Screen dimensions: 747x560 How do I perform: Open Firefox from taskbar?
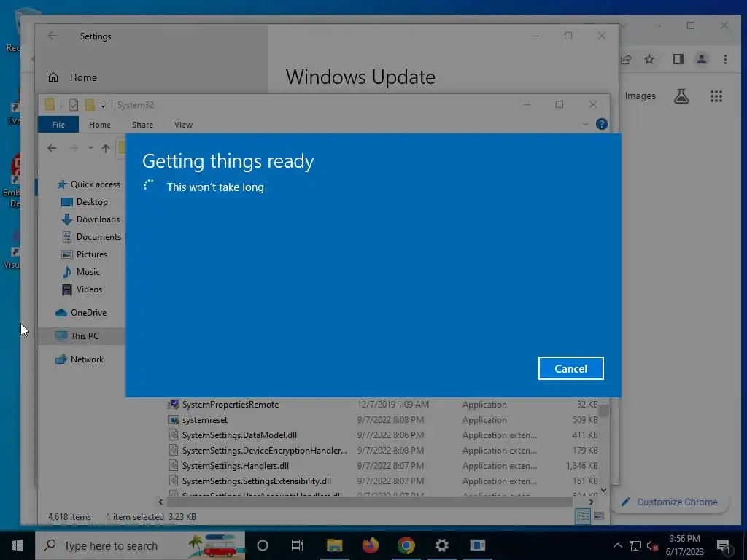pyautogui.click(x=370, y=545)
